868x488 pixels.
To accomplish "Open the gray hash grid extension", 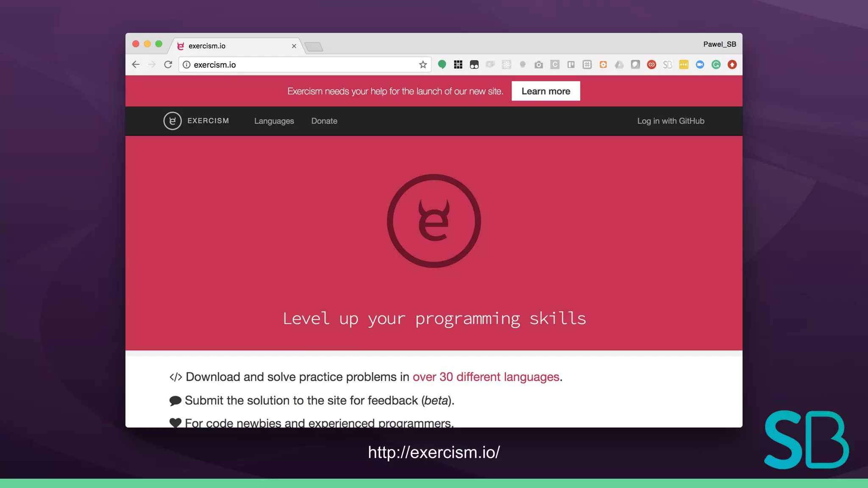I will (x=587, y=65).
